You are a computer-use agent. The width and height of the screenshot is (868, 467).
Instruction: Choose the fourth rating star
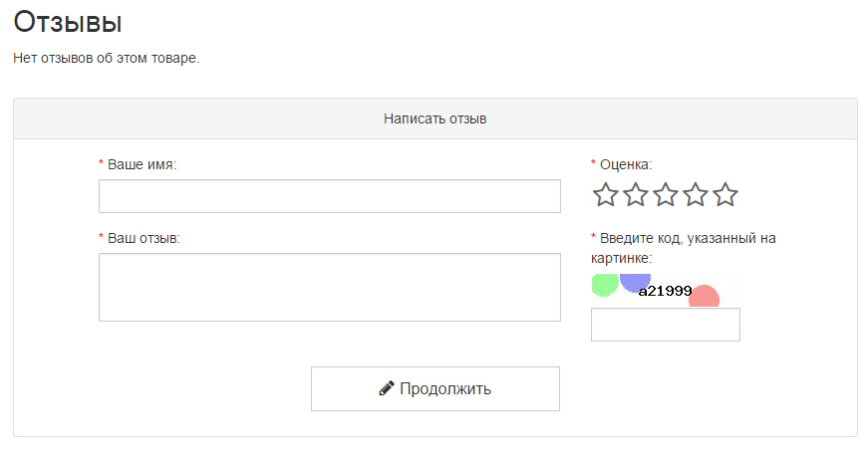pos(695,195)
